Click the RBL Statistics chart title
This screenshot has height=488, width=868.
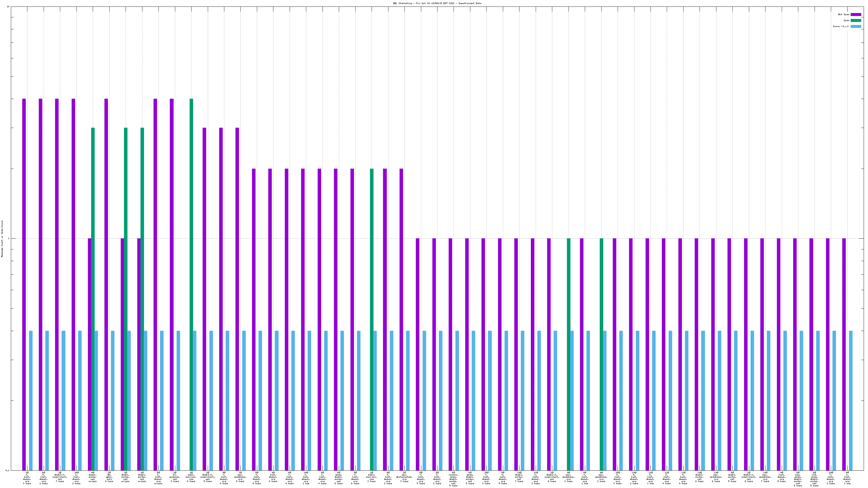tap(437, 3)
